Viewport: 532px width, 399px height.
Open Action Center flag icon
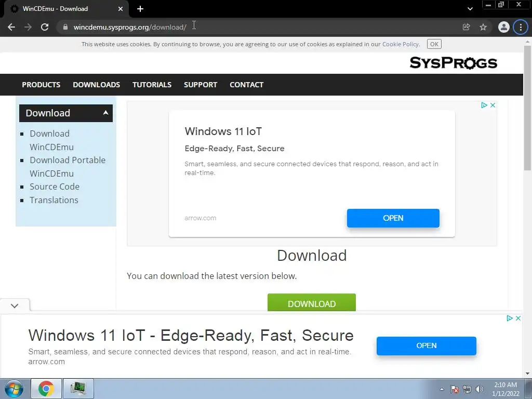[455, 389]
